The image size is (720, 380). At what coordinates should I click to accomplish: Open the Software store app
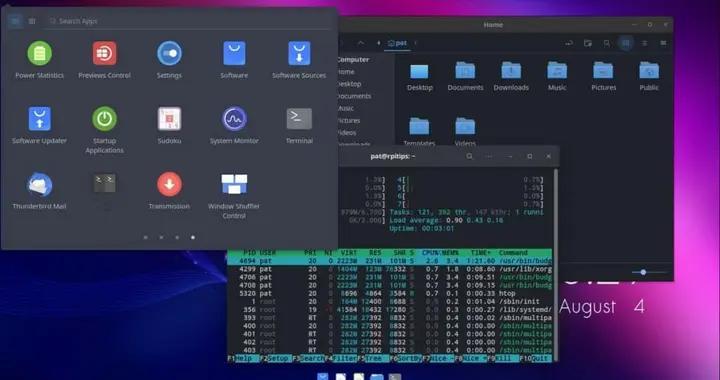point(234,60)
